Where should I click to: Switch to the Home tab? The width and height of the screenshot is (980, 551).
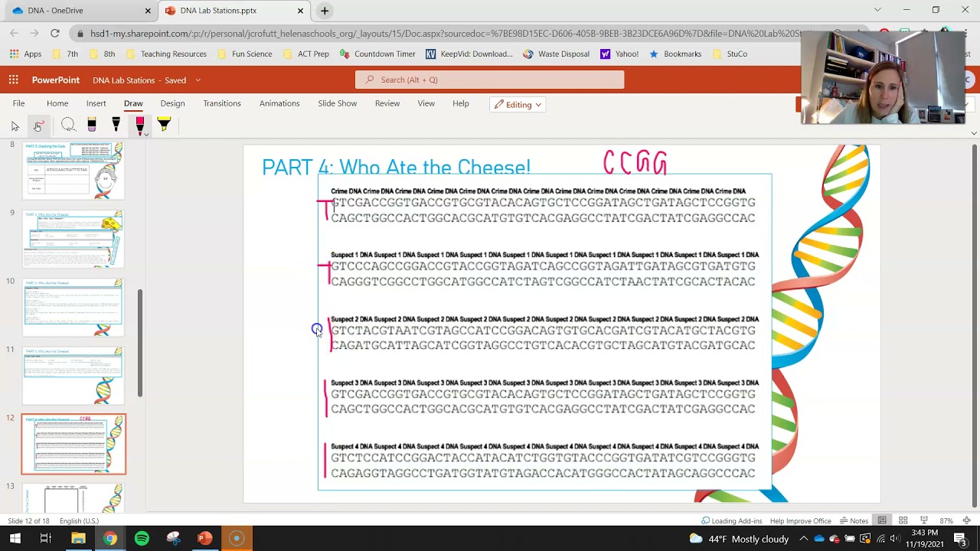point(57,104)
